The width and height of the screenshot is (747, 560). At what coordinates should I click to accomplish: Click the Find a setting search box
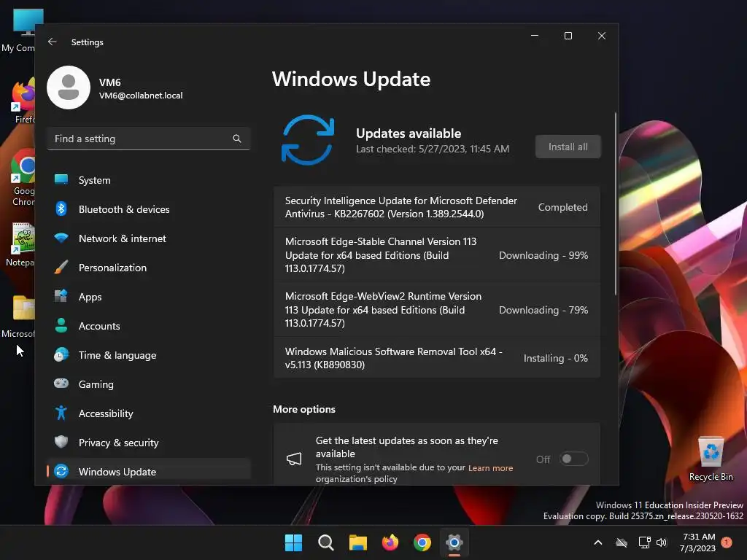pos(149,139)
